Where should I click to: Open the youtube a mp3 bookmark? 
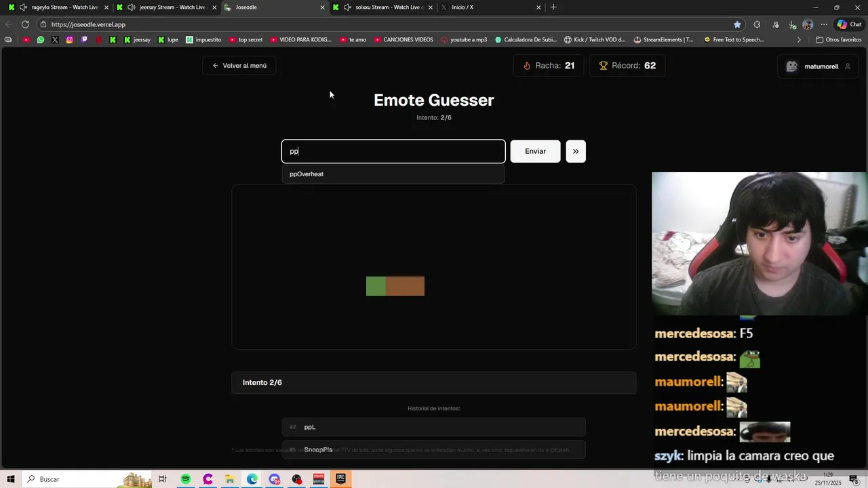[x=464, y=40]
